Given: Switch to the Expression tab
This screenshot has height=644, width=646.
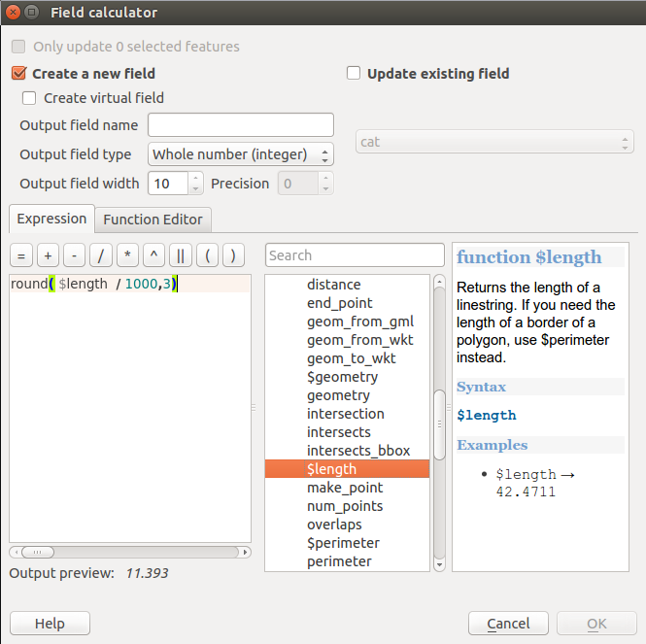Looking at the screenshot, I should coord(51,219).
